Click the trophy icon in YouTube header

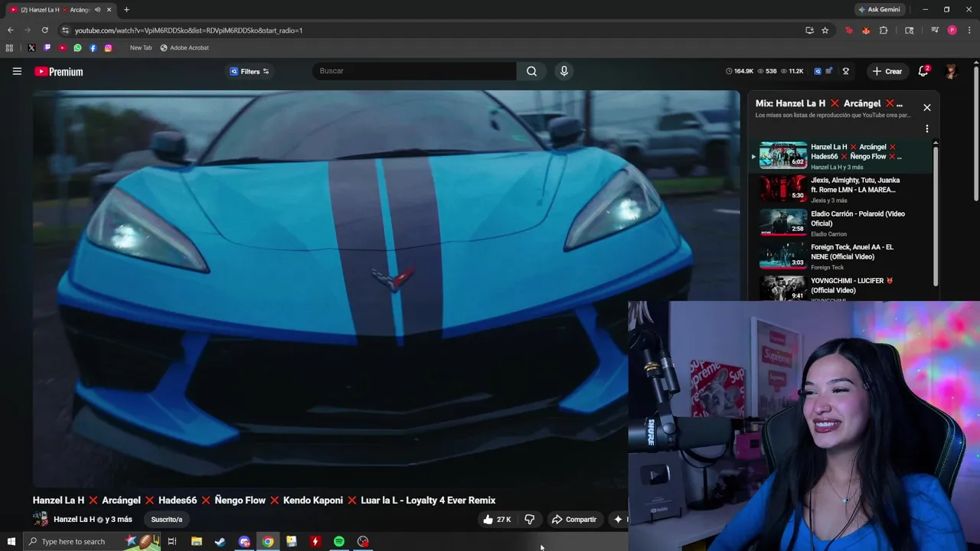tap(845, 71)
